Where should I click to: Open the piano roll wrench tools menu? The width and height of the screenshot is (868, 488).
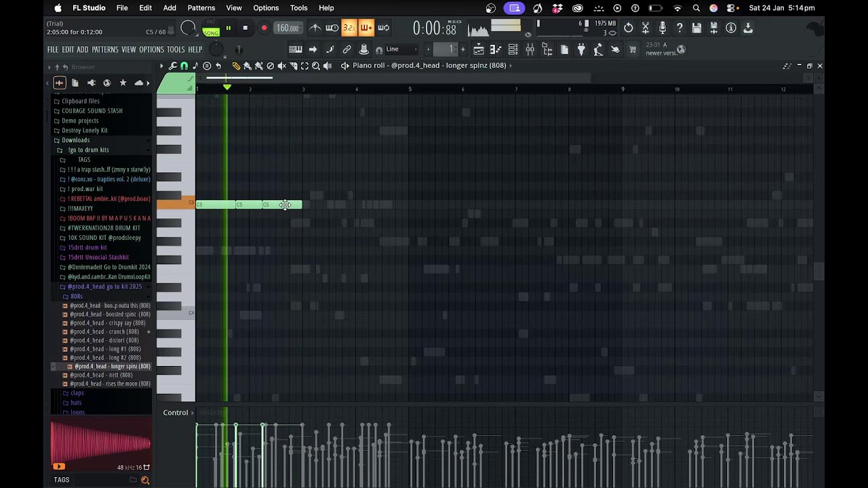pyautogui.click(x=173, y=66)
